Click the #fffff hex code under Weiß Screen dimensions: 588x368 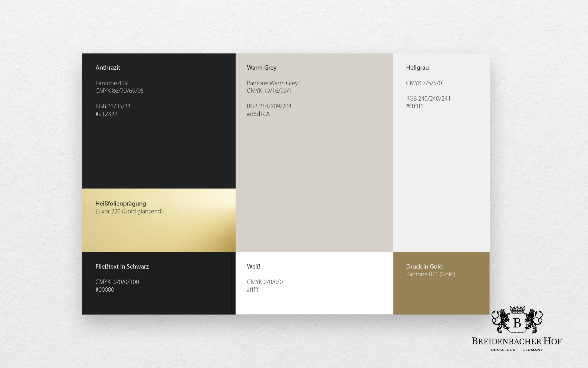click(253, 289)
